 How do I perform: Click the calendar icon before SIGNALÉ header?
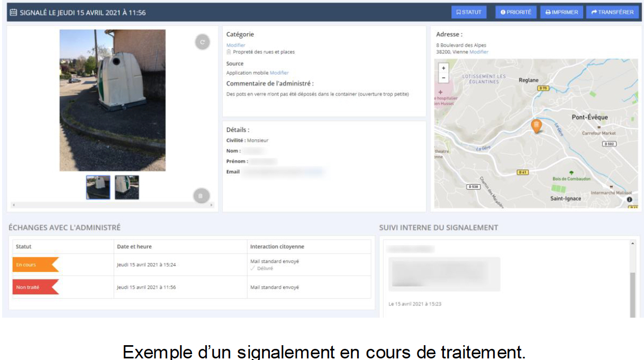(x=14, y=12)
